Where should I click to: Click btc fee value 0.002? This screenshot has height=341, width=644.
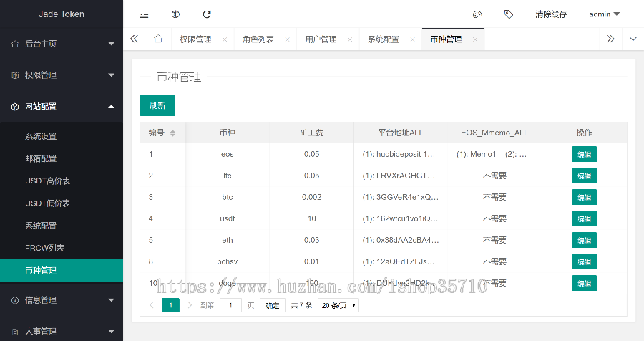pyautogui.click(x=312, y=197)
